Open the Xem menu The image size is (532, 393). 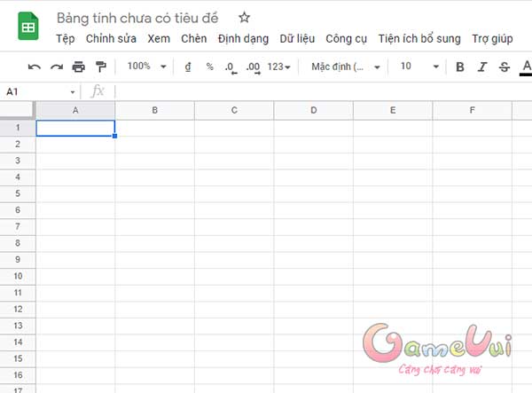[x=159, y=39]
